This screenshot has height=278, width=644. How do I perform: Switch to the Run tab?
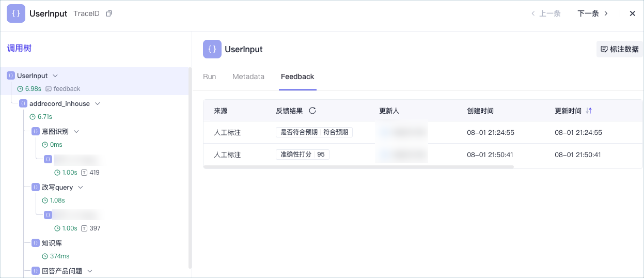210,76
